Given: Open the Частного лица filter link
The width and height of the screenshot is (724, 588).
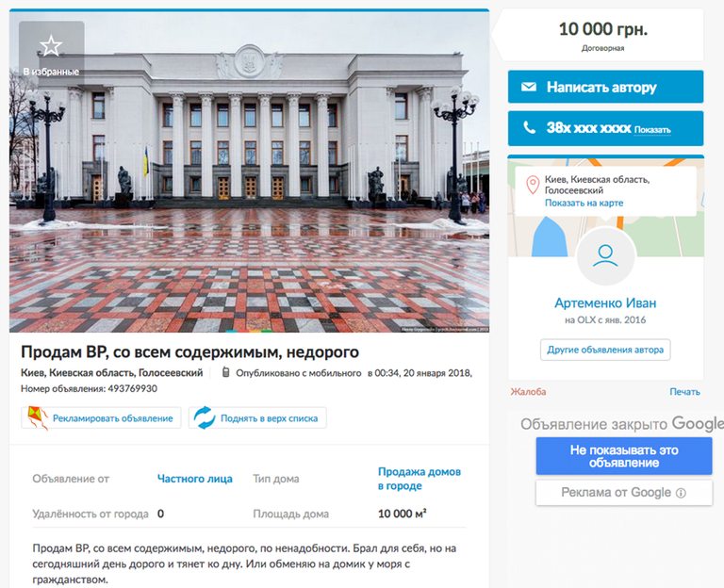Looking at the screenshot, I should (x=195, y=479).
